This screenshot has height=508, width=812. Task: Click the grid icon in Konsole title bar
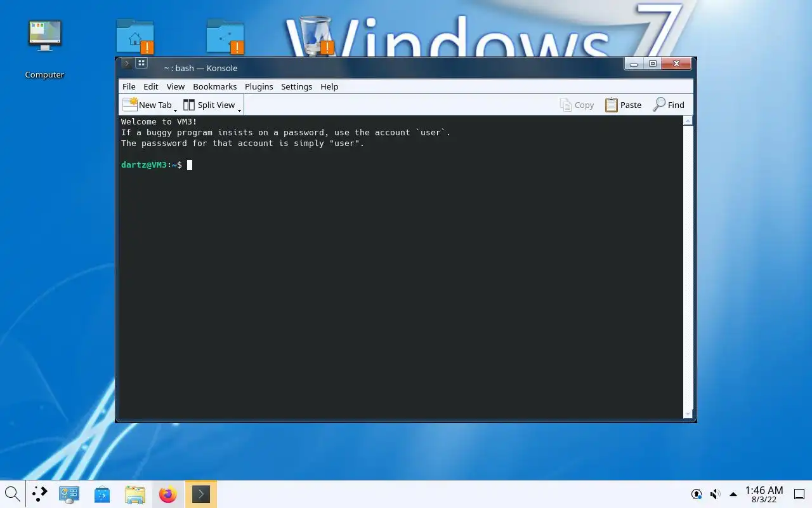(141, 63)
